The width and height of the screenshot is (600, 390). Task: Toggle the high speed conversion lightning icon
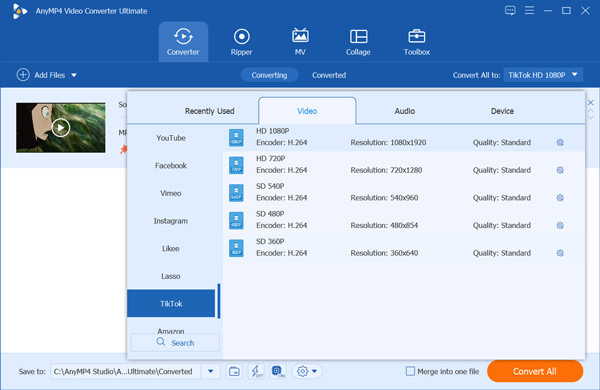256,371
